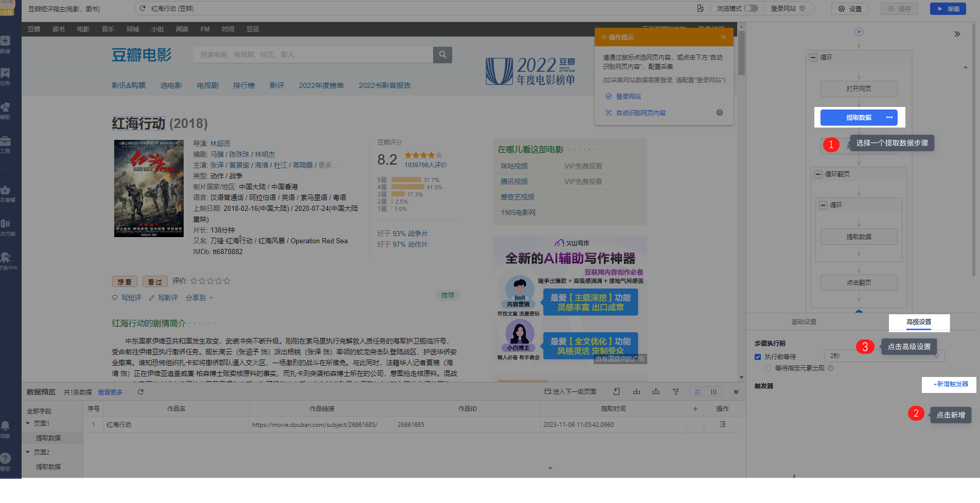Collapse the 循环翻页 box with minus icon
The image size is (980, 503).
coord(818,174)
